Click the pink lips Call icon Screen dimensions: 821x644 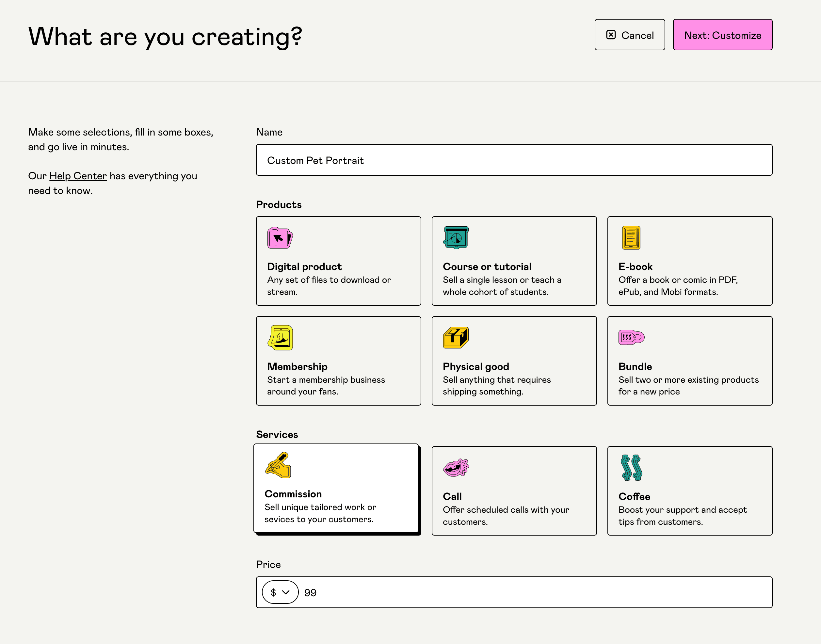pos(456,468)
